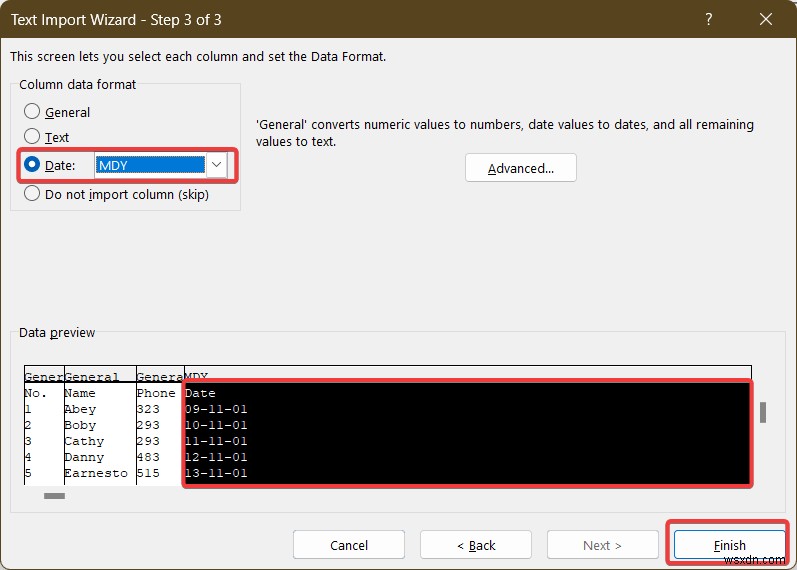Click the horizontal scrollbar in Data preview

pos(54,496)
